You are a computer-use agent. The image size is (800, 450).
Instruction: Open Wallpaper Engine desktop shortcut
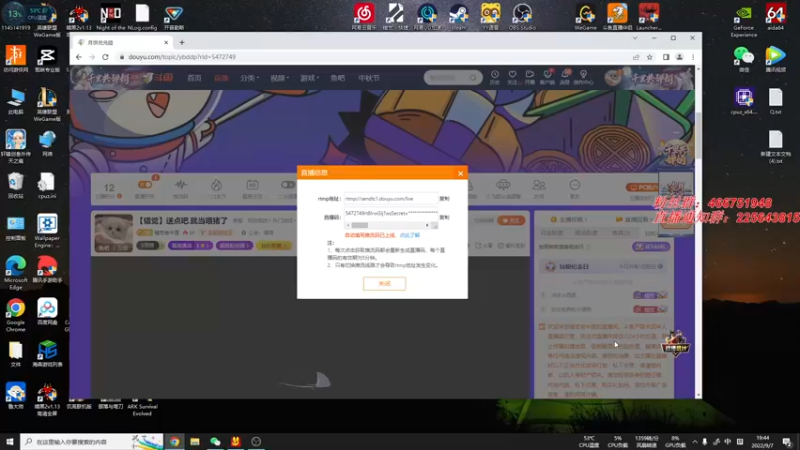[47, 231]
